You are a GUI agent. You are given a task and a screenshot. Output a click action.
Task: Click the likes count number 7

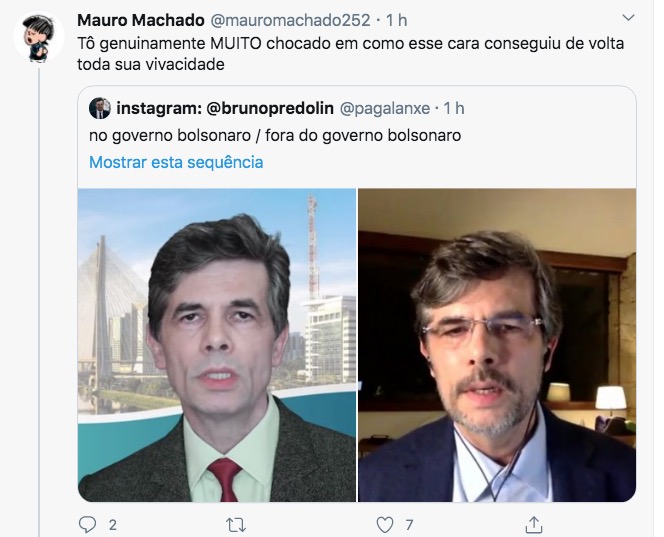click(409, 525)
